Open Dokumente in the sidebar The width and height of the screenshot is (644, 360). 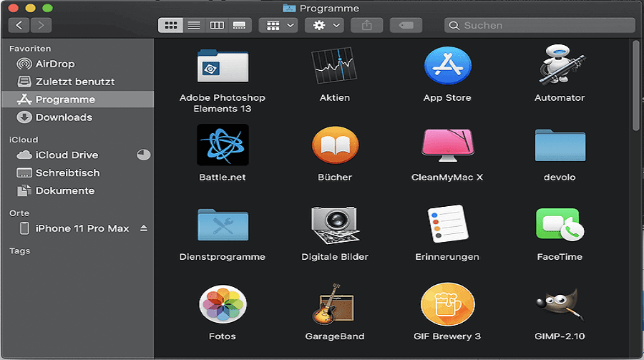coord(77,190)
